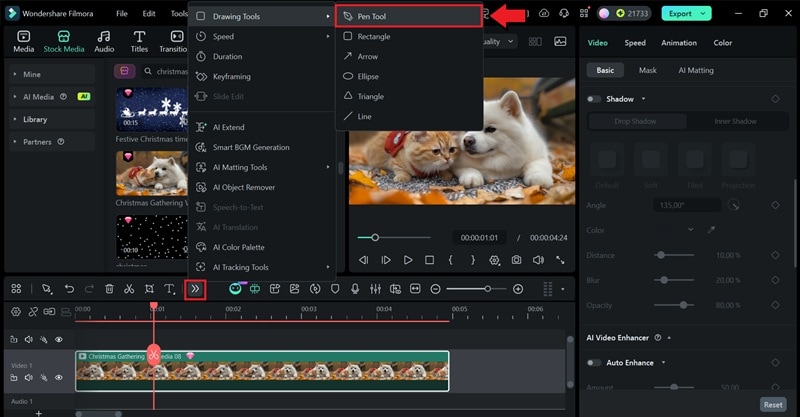Collapse the Shadow section arrow
The image size is (800, 417).
click(x=643, y=99)
